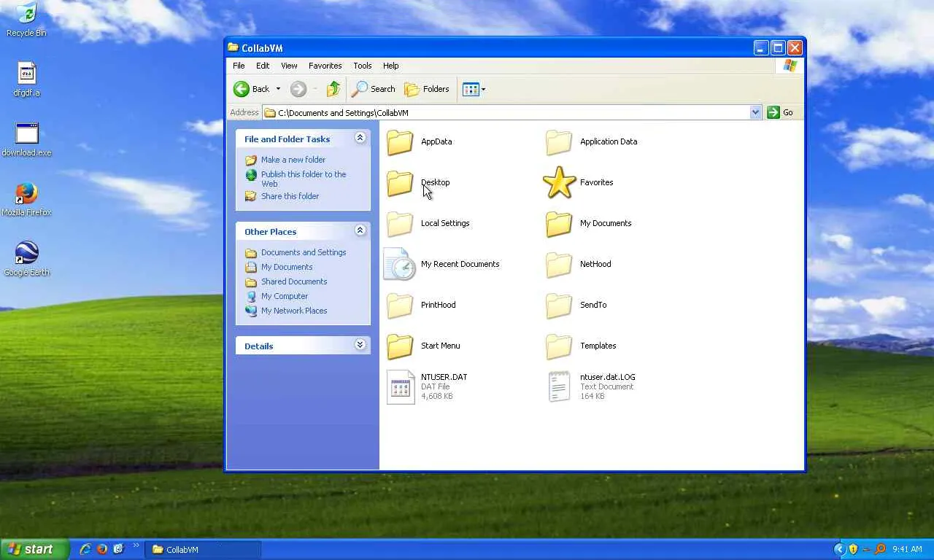Open the Help menu
The height and width of the screenshot is (560, 934).
tap(391, 66)
